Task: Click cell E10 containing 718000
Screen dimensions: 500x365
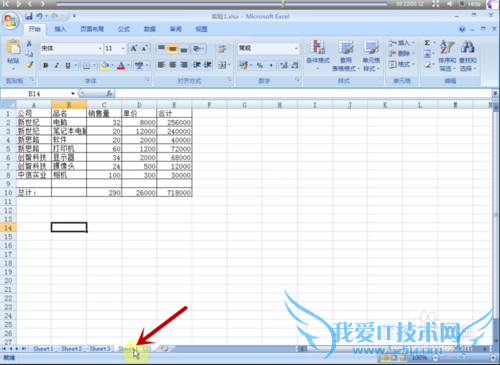Action: point(174,193)
